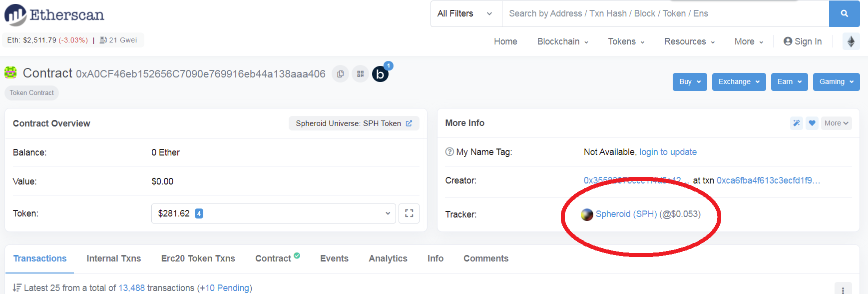Open the More dropdown in More Info panel
Viewport: 868px width, 294px height.
click(x=836, y=123)
